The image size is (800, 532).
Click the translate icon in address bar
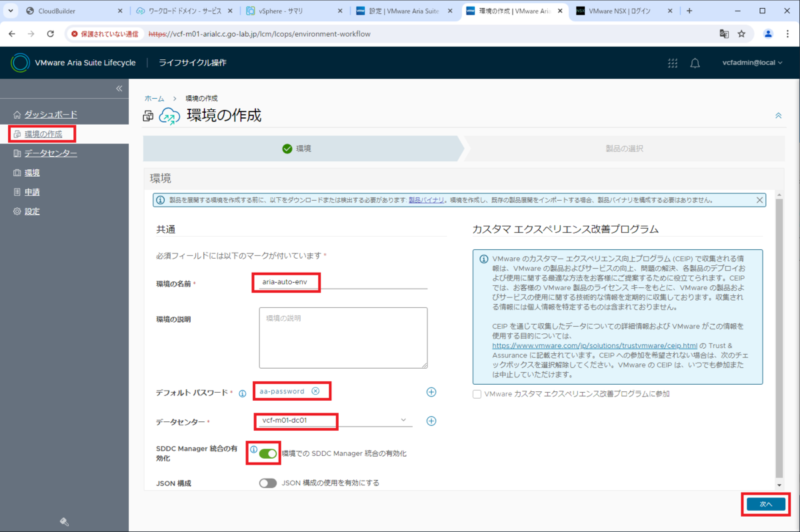point(724,33)
